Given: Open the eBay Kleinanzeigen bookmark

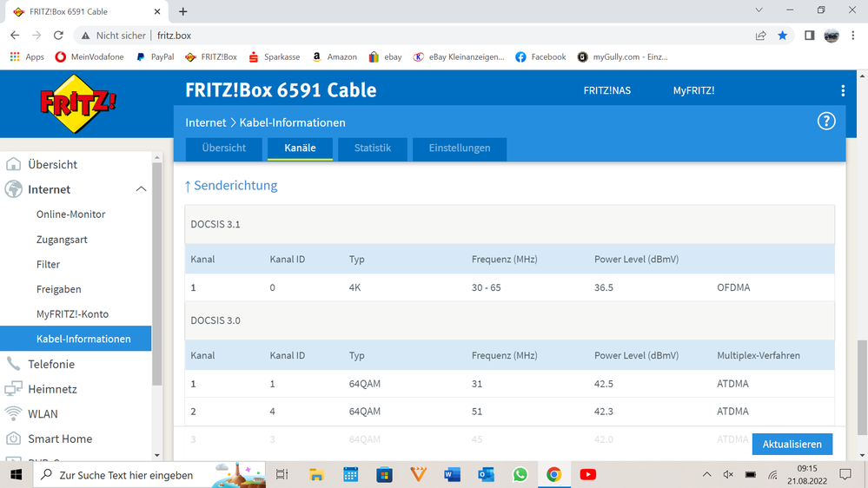Looking at the screenshot, I should (460, 56).
